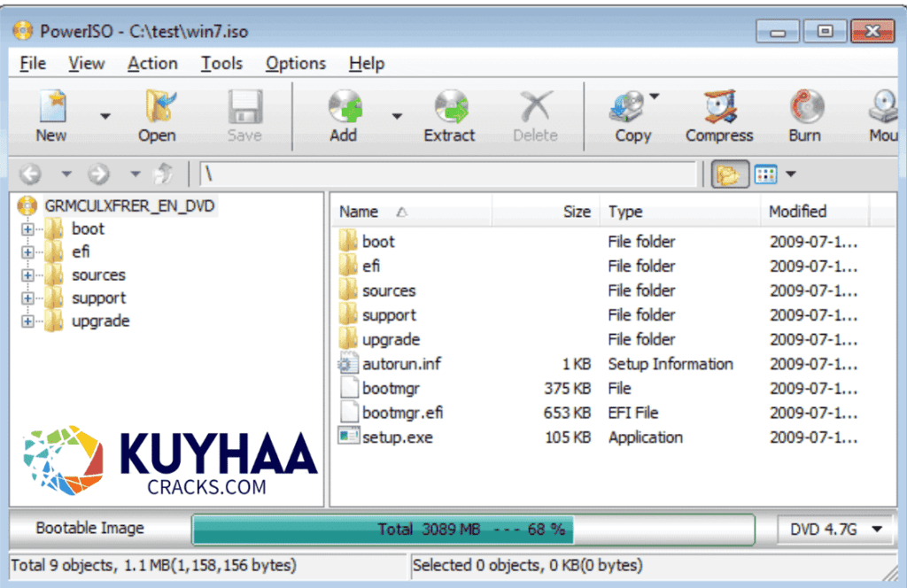The height and width of the screenshot is (588, 907).
Task: Open the Tools menu
Action: tap(221, 63)
